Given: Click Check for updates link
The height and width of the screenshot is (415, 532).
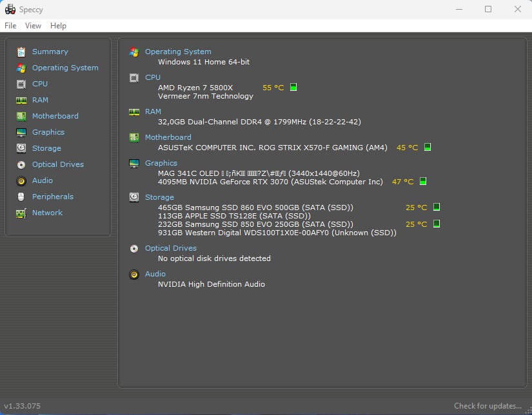Looking at the screenshot, I should tap(488, 406).
